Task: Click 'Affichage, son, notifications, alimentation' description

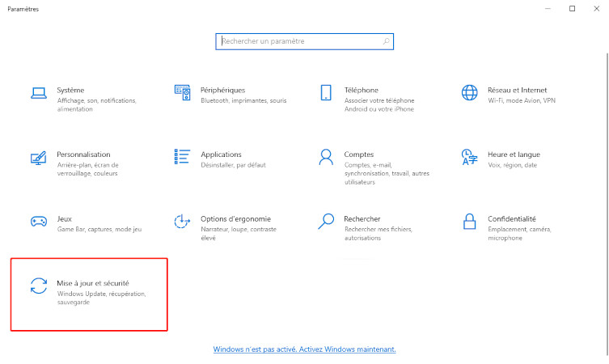Action: 97,105
